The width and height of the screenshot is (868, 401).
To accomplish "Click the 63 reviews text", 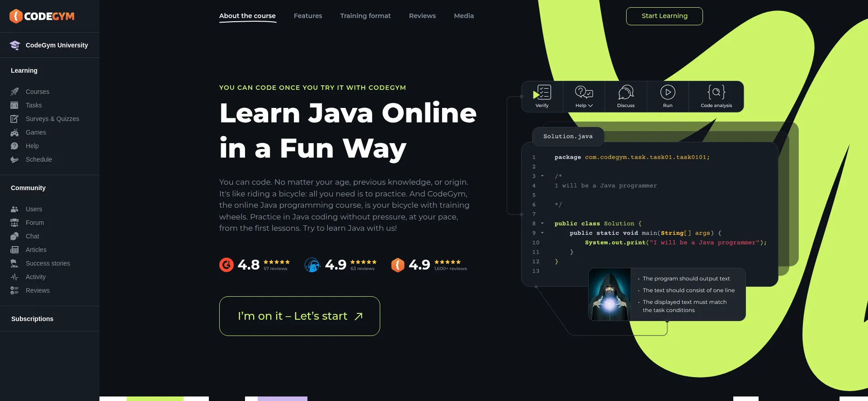I will (363, 269).
